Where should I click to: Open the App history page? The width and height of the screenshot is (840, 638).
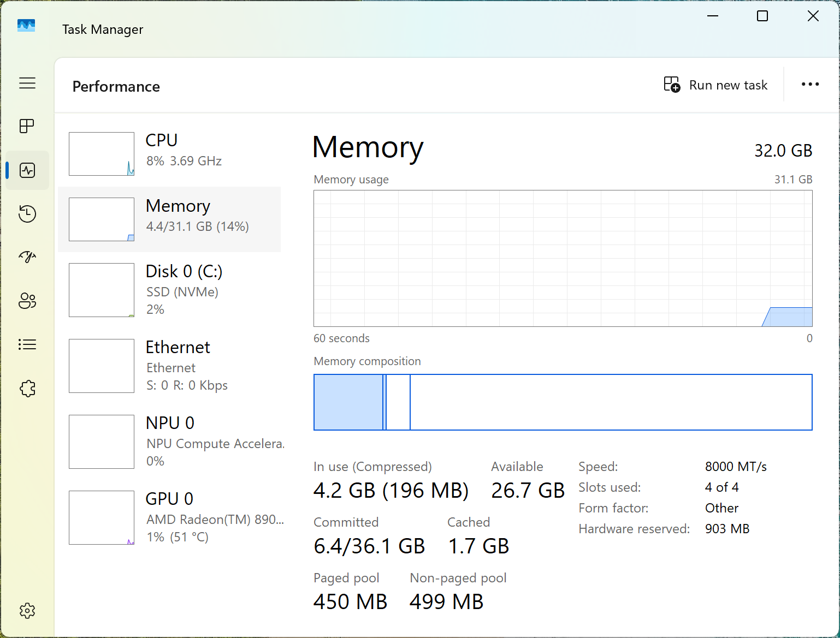[27, 213]
